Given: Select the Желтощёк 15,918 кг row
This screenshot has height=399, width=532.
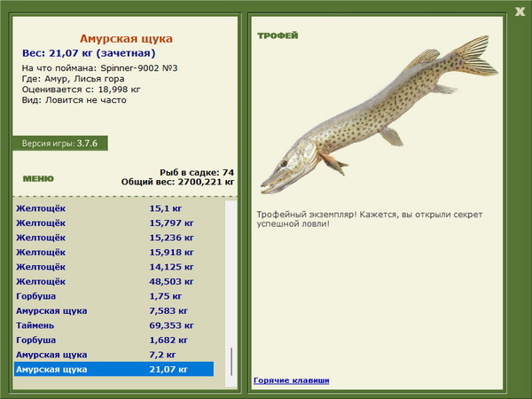Looking at the screenshot, I should [114, 252].
